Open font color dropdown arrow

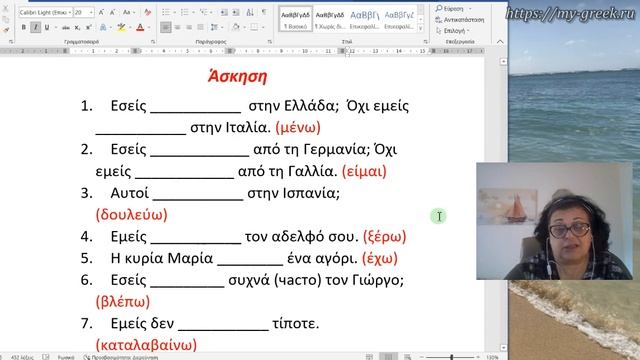[149, 28]
